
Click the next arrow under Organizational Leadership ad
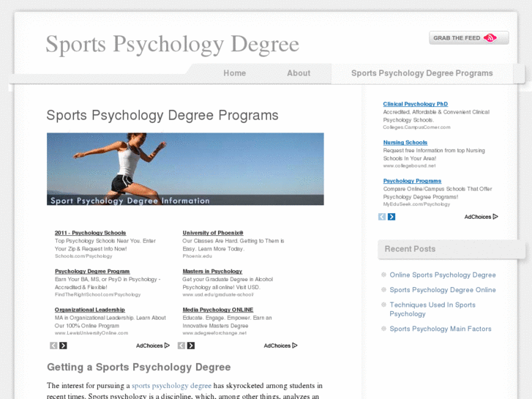click(x=63, y=346)
